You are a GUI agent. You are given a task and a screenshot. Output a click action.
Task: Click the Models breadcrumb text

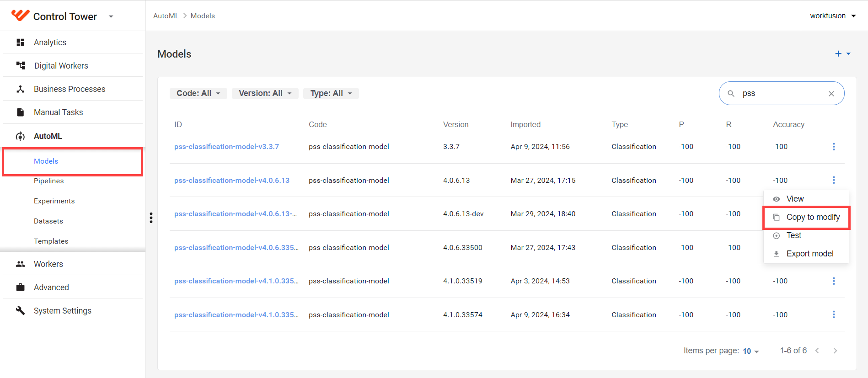tap(203, 16)
